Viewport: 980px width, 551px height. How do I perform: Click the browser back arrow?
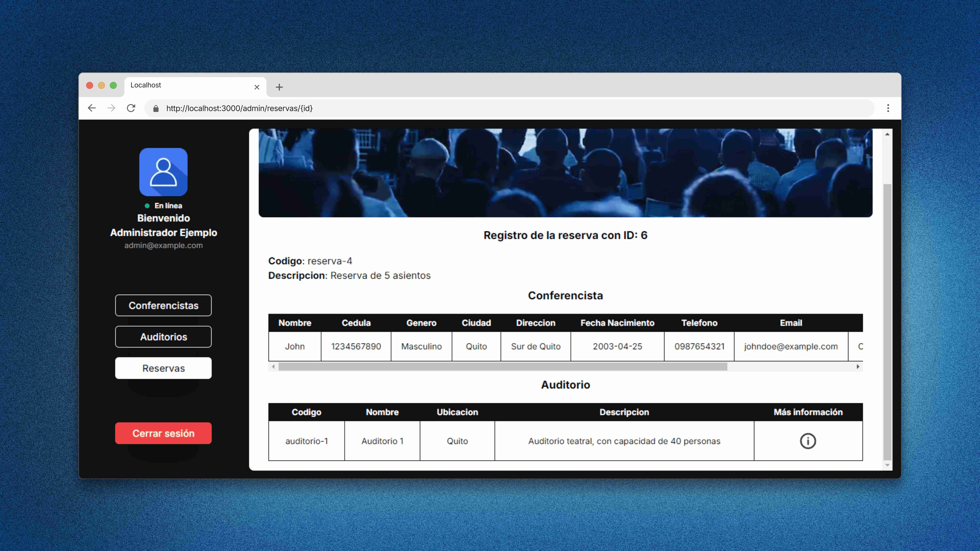[x=92, y=108]
